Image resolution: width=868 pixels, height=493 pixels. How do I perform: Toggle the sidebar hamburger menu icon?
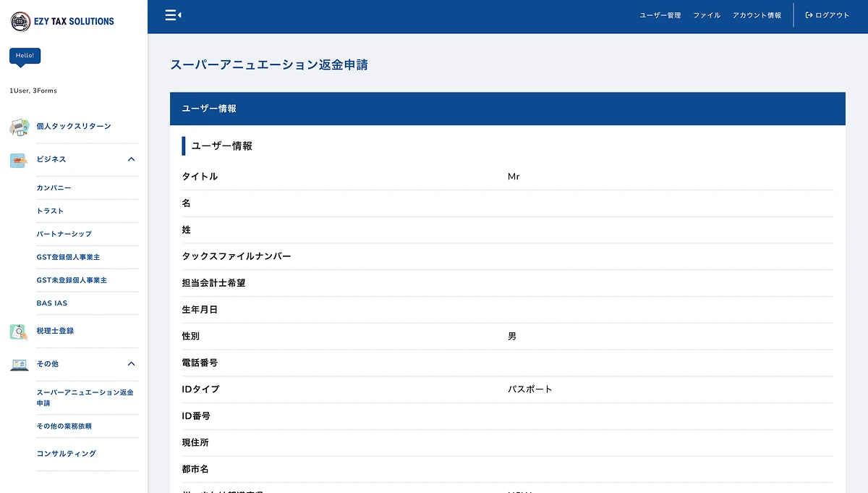coord(172,14)
